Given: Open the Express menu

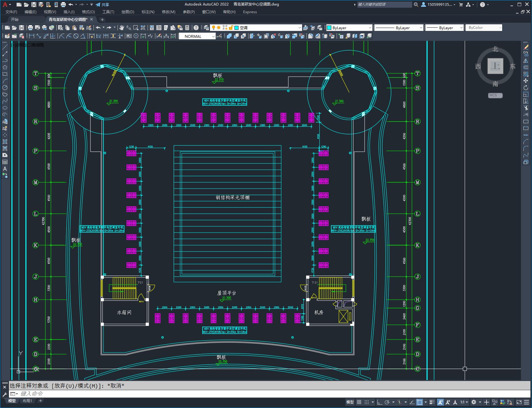Looking at the screenshot, I should coord(250,12).
